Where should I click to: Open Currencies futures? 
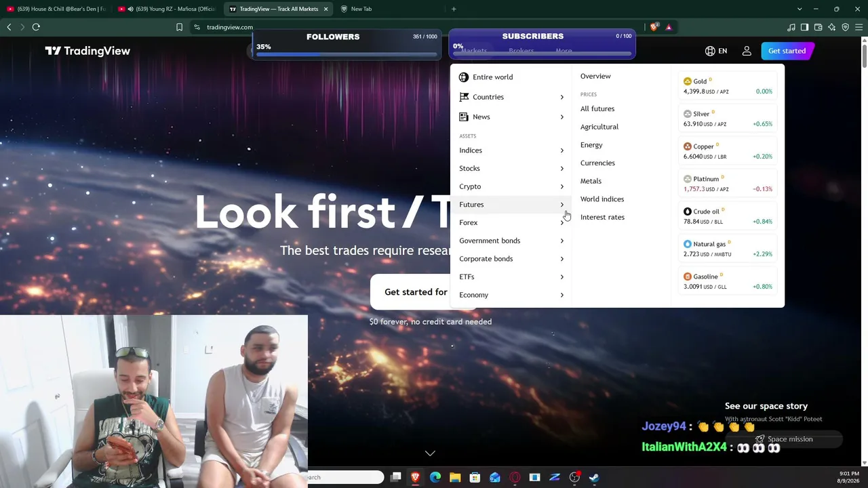[597, 163]
